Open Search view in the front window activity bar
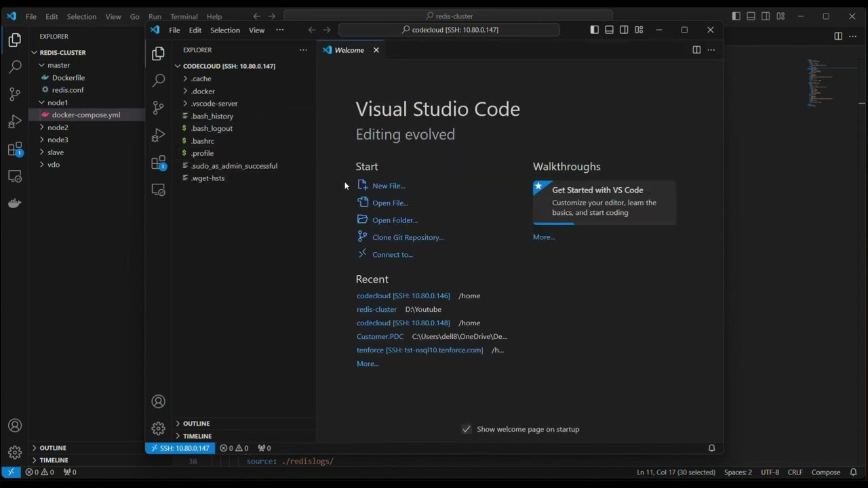The height and width of the screenshot is (488, 868). (158, 81)
